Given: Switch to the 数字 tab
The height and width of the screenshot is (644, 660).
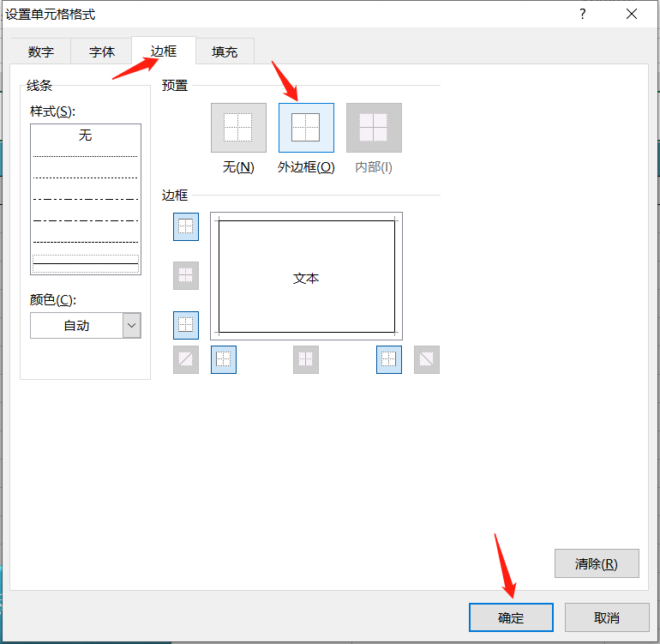Looking at the screenshot, I should click(41, 51).
